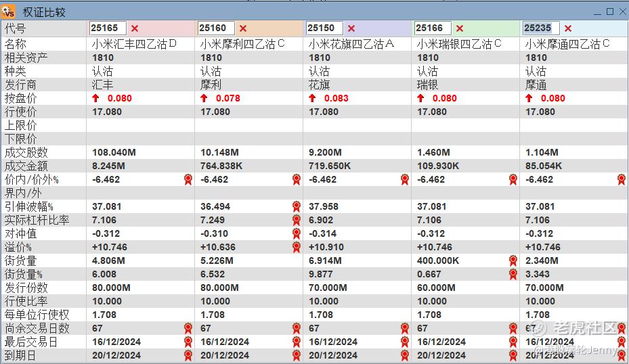629x364 pixels.
Task: Click the rosette in 到期日 row for 25165
Action: tap(188, 356)
